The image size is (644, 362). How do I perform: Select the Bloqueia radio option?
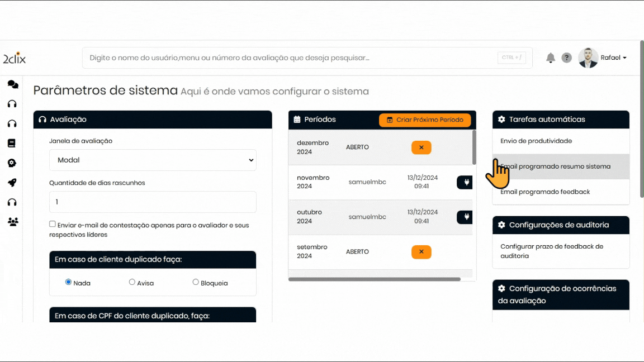click(x=196, y=282)
